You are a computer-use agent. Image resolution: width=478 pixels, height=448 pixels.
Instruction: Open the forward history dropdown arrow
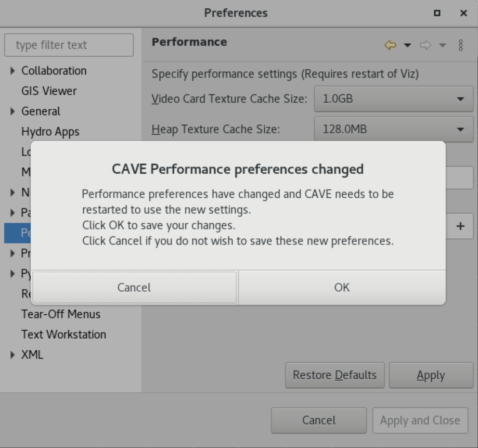442,45
